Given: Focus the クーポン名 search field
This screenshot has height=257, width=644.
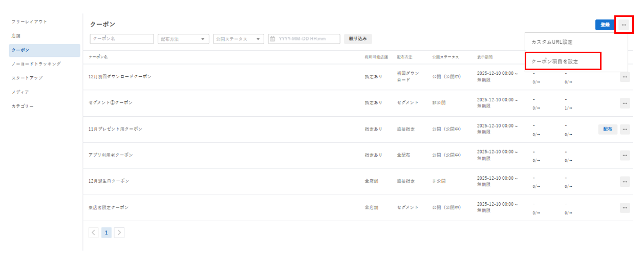Looking at the screenshot, I should pyautogui.click(x=122, y=39).
